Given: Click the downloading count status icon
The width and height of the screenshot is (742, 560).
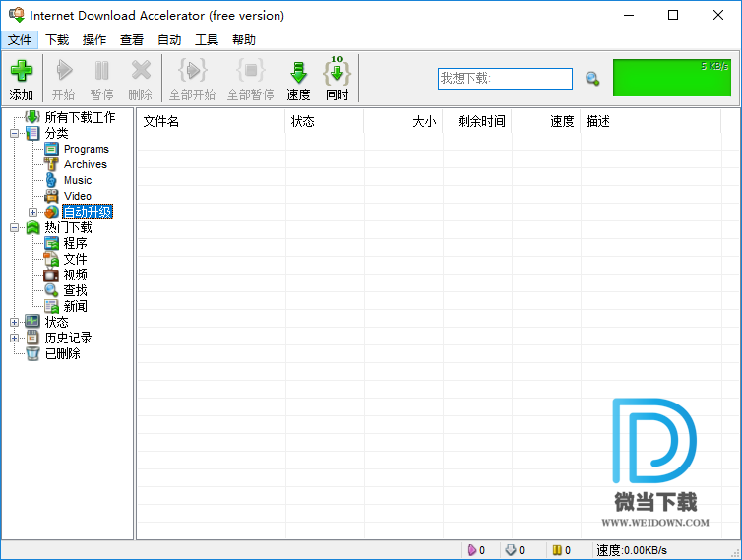Looking at the screenshot, I should pyautogui.click(x=510, y=550).
